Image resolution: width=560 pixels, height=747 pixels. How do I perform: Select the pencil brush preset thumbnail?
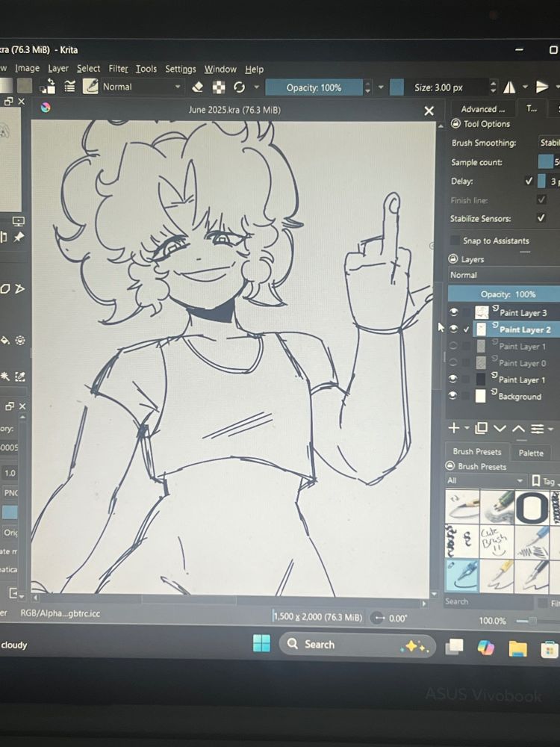[x=462, y=507]
